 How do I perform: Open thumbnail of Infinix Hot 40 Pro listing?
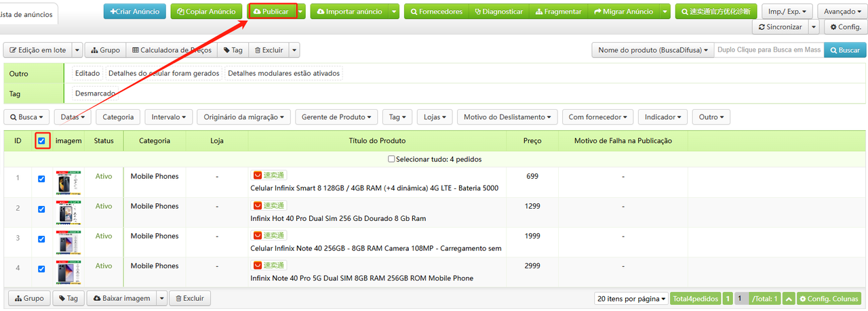(x=68, y=213)
